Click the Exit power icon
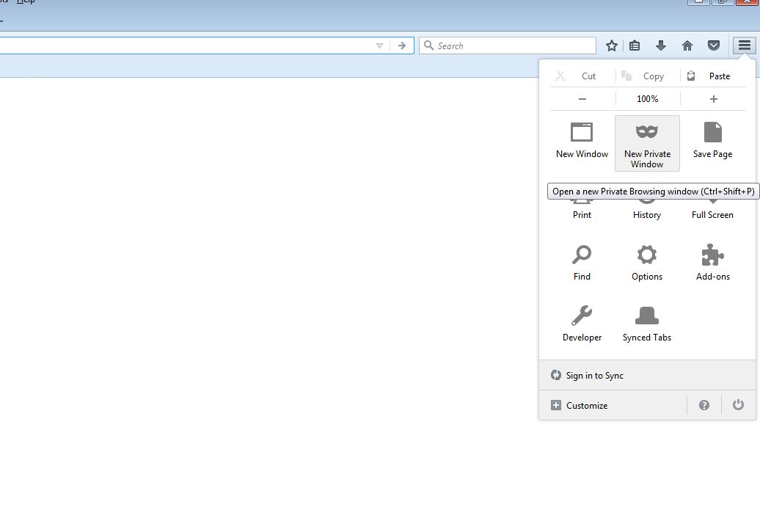This screenshot has width=760, height=532. tap(738, 405)
